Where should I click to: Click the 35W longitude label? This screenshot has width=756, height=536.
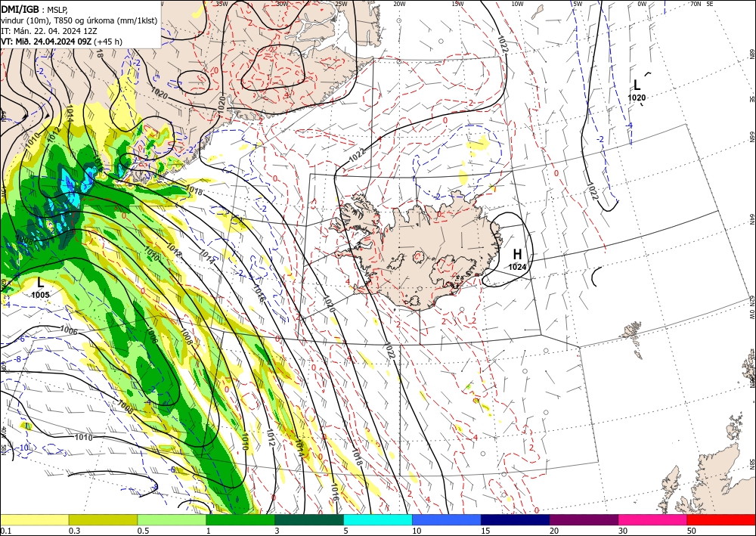pos(222,4)
